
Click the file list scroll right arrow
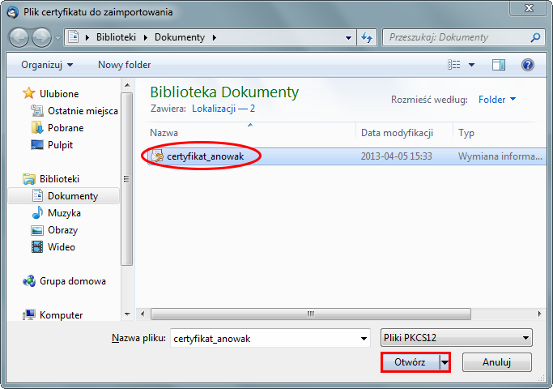tap(539, 314)
